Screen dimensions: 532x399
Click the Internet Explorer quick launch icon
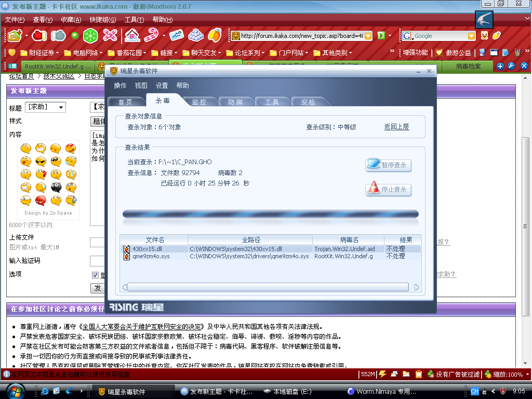[45, 391]
